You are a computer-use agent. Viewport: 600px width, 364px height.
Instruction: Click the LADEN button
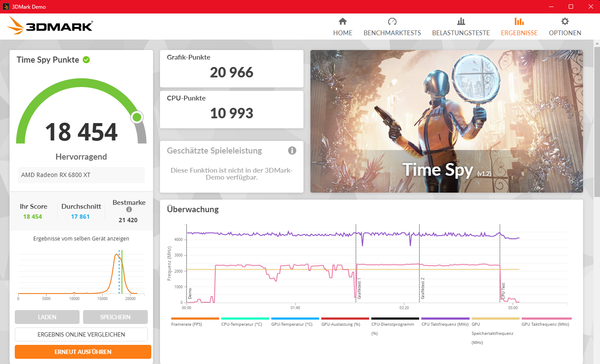(x=47, y=317)
